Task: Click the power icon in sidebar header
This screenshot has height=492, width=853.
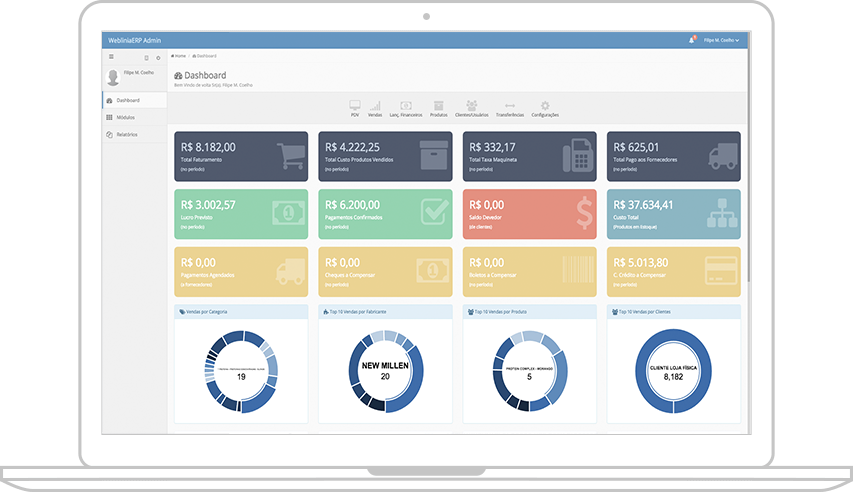Action: point(158,58)
